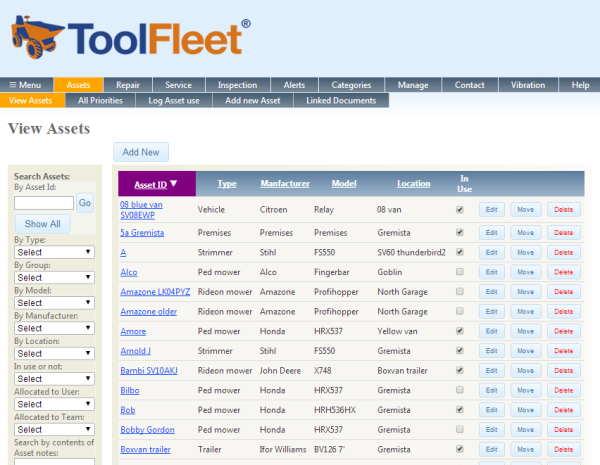Image resolution: width=600 pixels, height=465 pixels.
Task: Focus the By Asset Id input field
Action: point(44,203)
